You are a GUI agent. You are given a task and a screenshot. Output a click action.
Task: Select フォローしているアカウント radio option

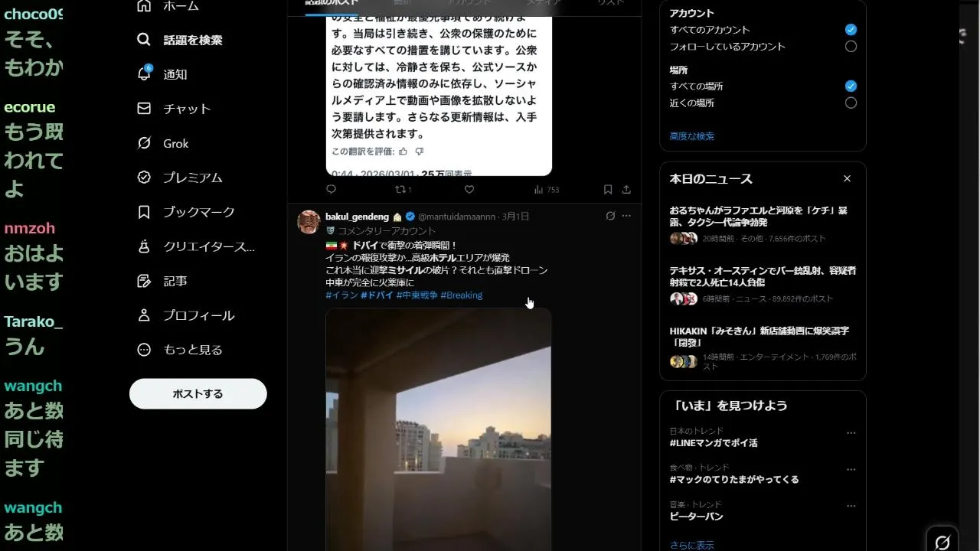[x=851, y=47]
